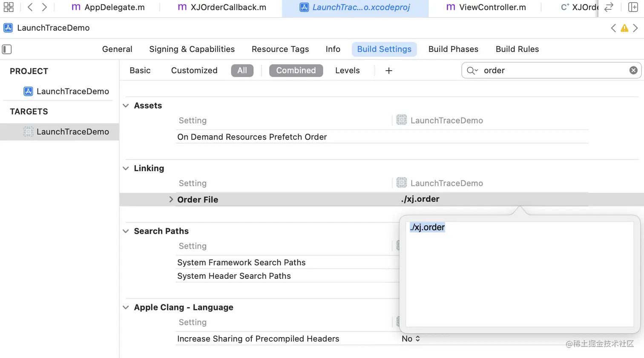Image resolution: width=644 pixels, height=358 pixels.
Task: Open the ViewController.m tab
Action: 486,7
